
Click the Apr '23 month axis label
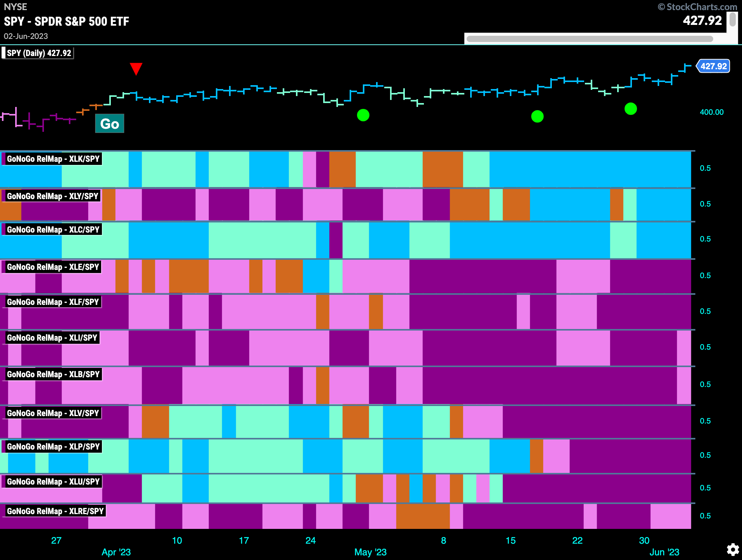coord(116,552)
